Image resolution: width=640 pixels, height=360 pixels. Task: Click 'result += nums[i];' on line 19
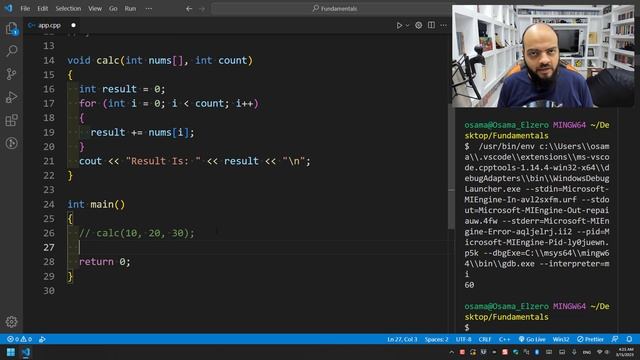(x=142, y=132)
